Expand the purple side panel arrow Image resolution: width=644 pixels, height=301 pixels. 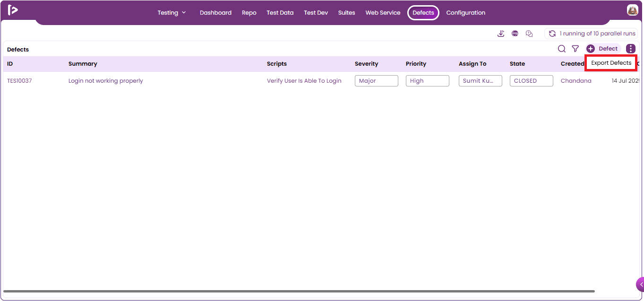coord(640,284)
